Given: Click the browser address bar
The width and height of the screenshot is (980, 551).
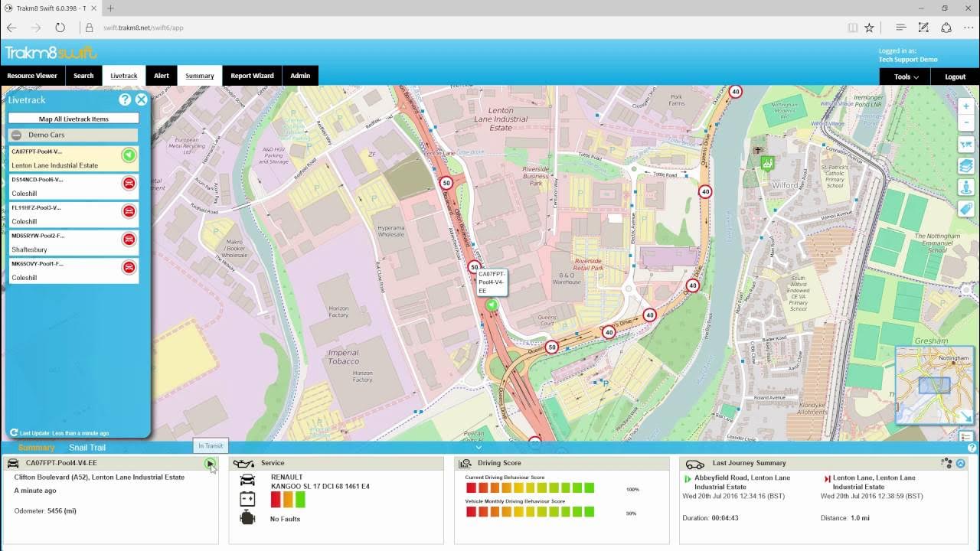Looking at the screenshot, I should click(459, 28).
